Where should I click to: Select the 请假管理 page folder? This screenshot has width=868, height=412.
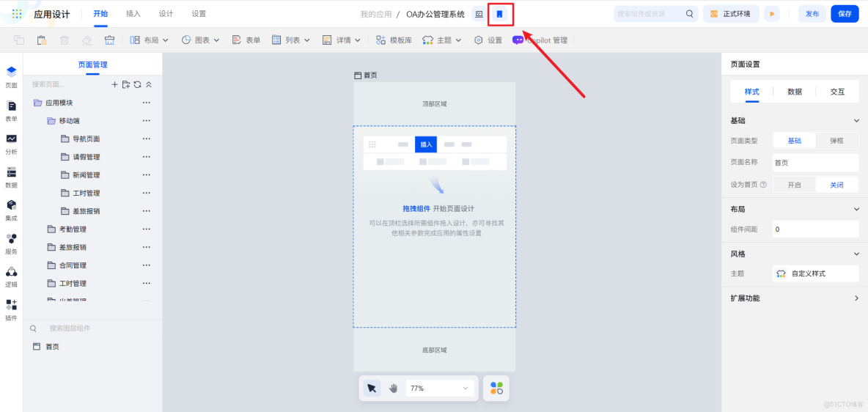click(86, 158)
